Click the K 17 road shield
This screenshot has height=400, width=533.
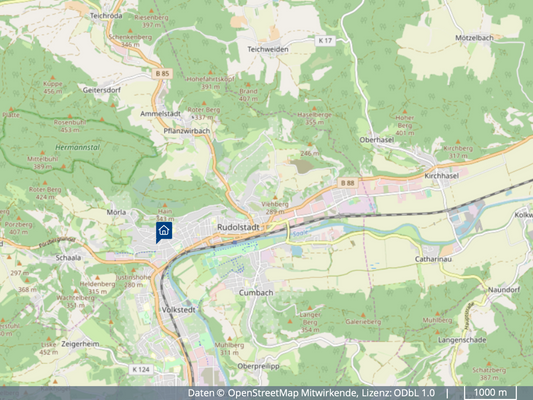tap(325, 41)
